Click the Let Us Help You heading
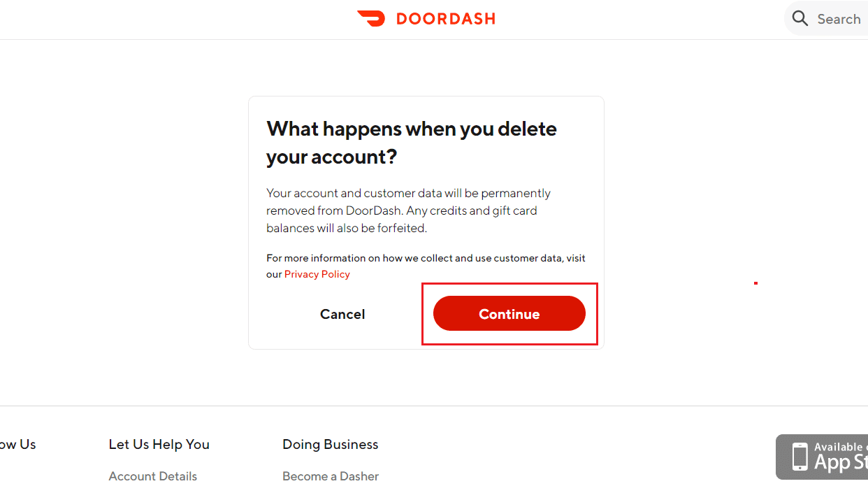This screenshot has height=486, width=868. (x=159, y=444)
